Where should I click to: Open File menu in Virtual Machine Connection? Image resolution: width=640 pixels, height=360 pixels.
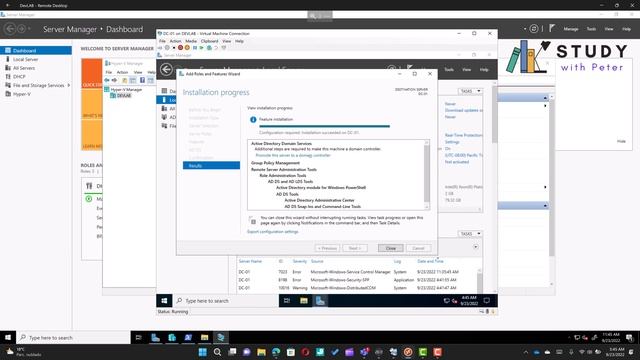pyautogui.click(x=162, y=41)
